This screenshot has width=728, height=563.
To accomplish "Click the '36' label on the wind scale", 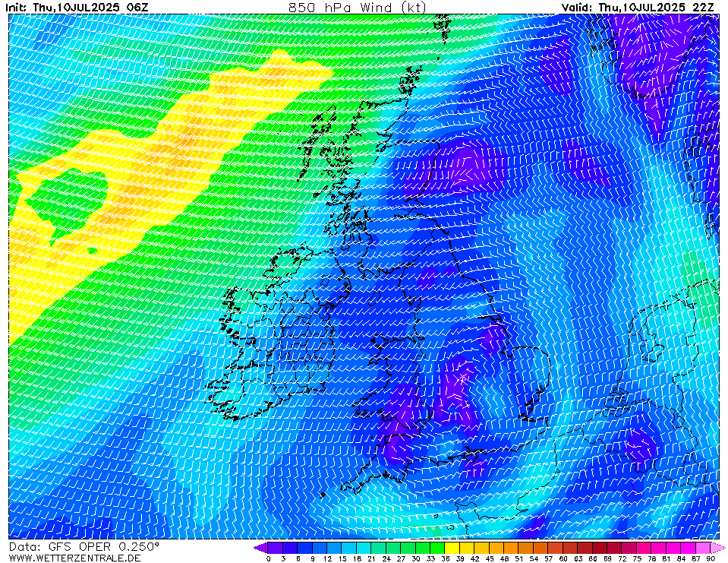I will 445,558.
